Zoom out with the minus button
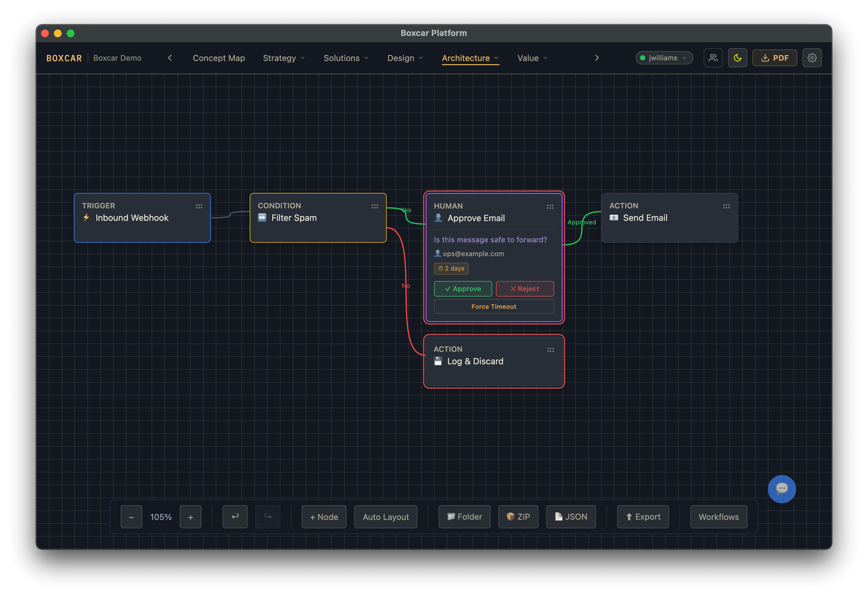This screenshot has height=597, width=868. 131,516
